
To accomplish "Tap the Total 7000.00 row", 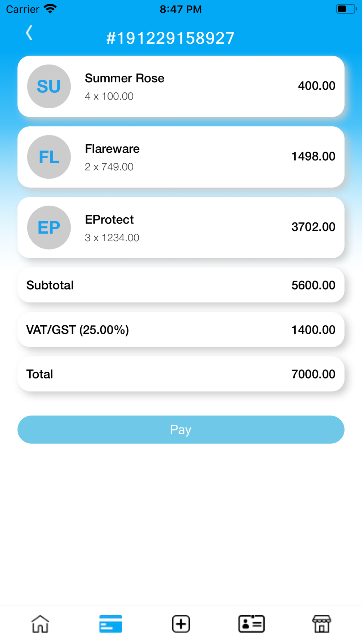I will pyautogui.click(x=181, y=374).
